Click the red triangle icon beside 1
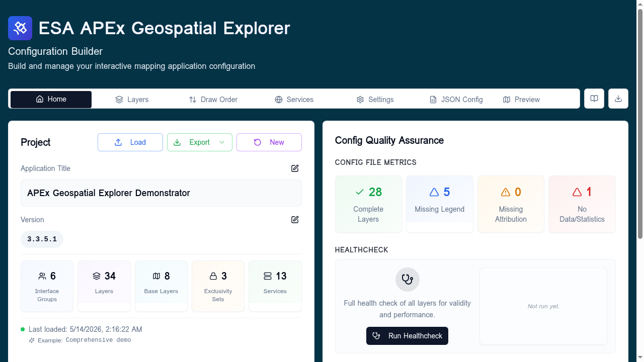This screenshot has width=644, height=362. [577, 192]
